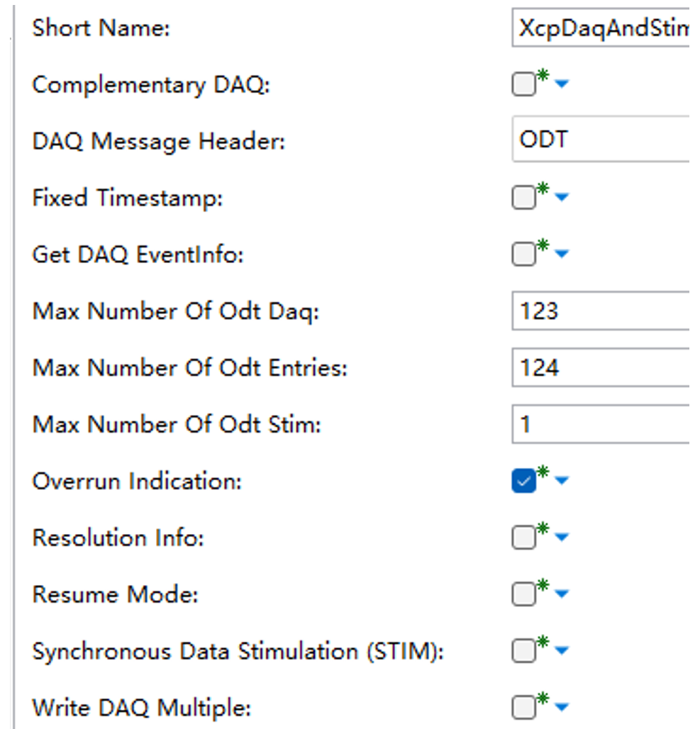Click the Short Name text field

601,28
